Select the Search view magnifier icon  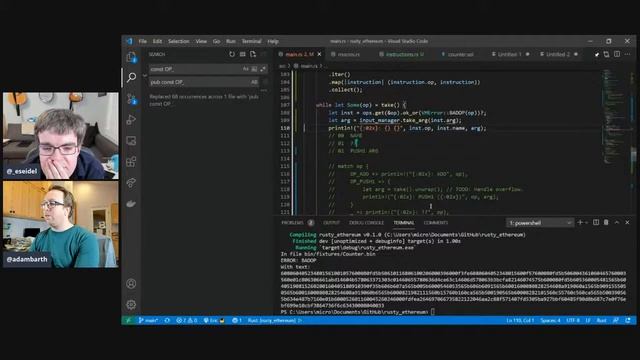(131, 77)
